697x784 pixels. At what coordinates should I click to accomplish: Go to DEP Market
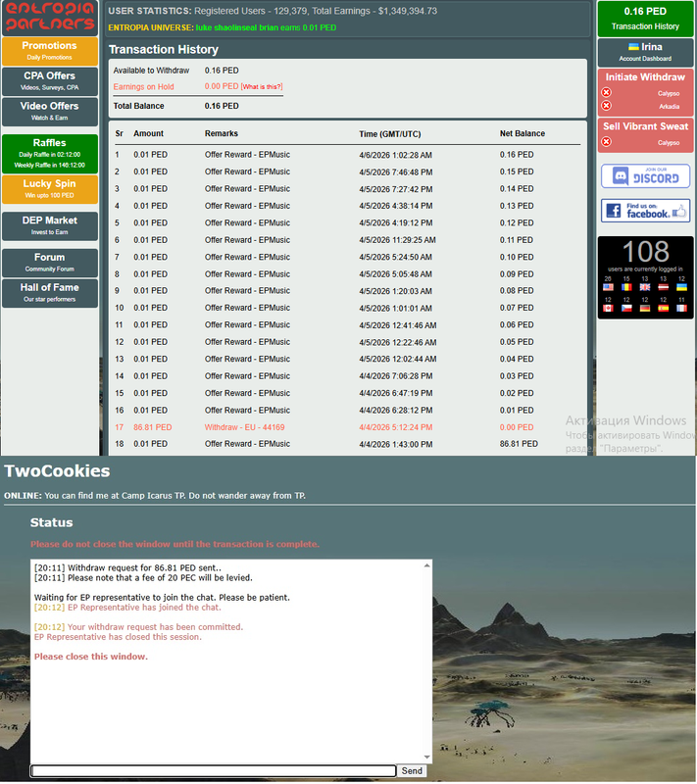click(x=49, y=226)
